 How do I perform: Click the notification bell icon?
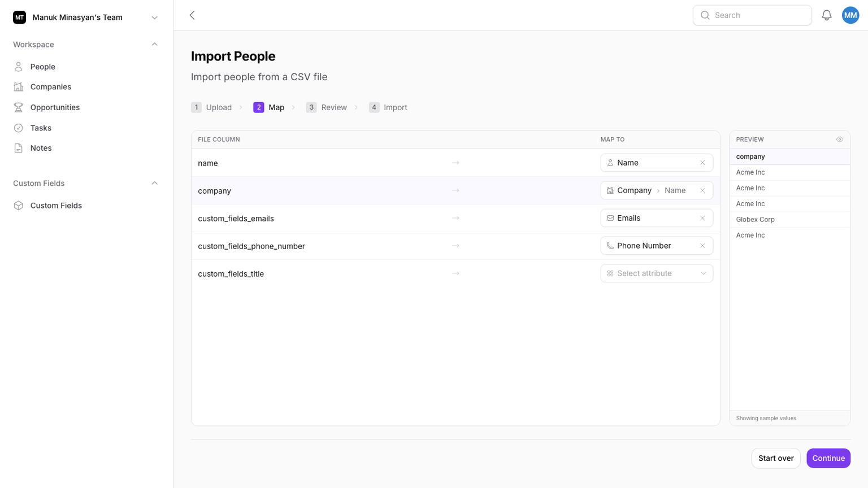point(826,15)
